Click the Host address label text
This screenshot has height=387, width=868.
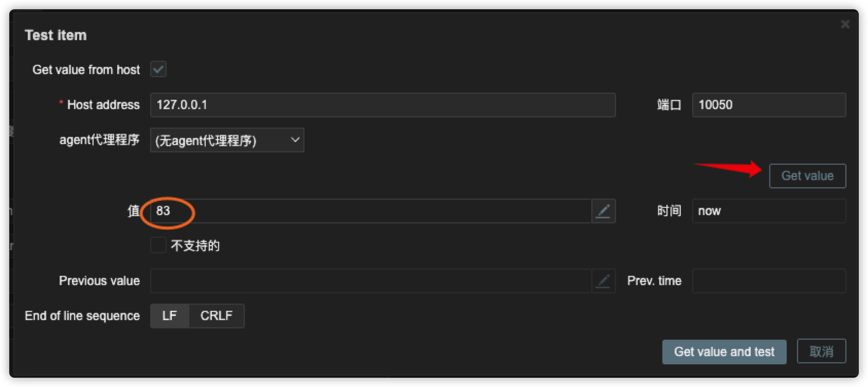pos(103,105)
